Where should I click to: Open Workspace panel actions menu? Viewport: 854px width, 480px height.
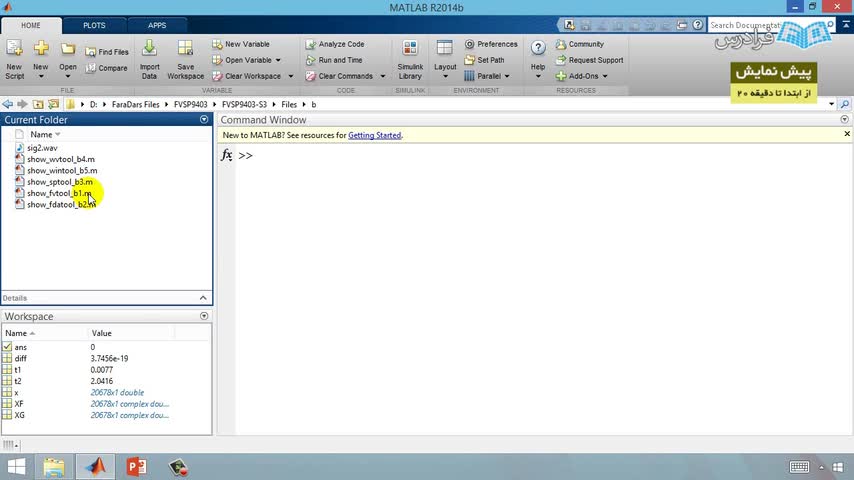(x=204, y=316)
